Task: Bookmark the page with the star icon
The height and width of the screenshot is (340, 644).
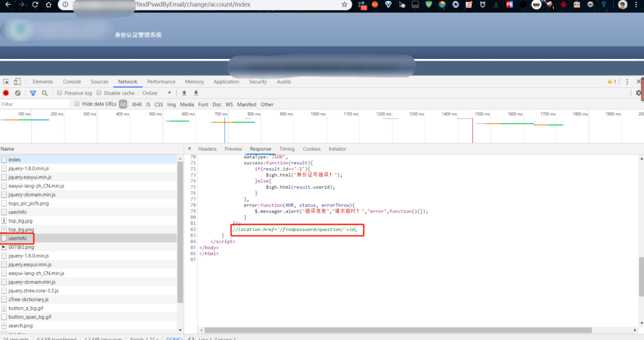Action: tap(344, 5)
